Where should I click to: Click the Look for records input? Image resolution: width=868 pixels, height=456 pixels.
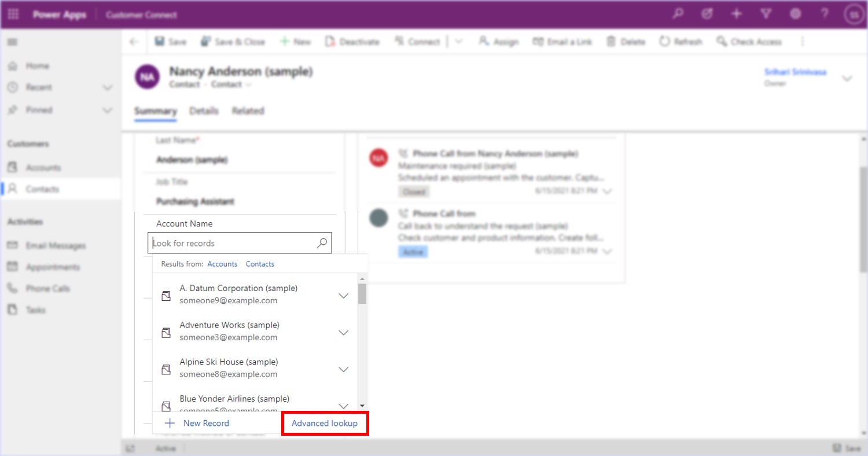click(231, 243)
